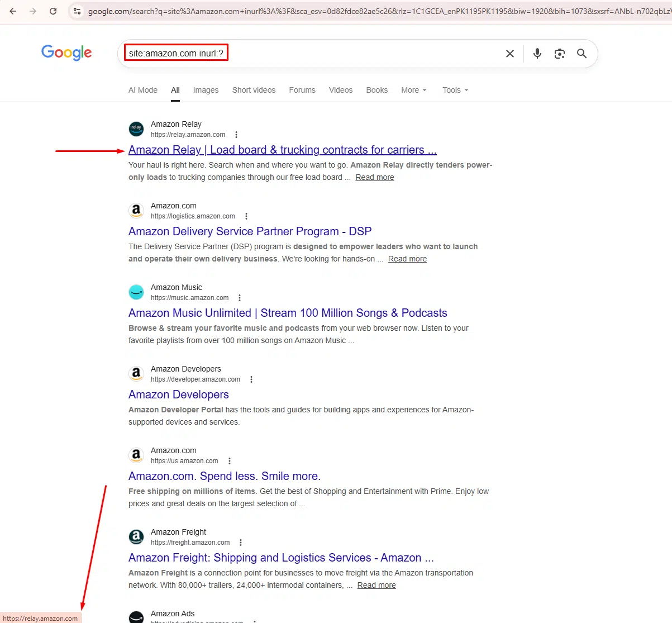Screen dimensions: 672x623
Task: Open Amazon.com Spend less Smile more link
Action: [225, 476]
